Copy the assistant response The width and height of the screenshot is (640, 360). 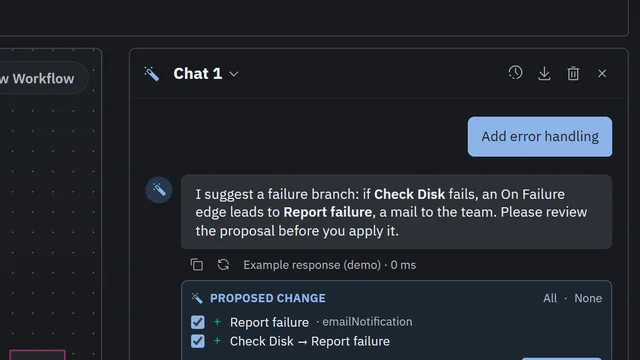click(x=197, y=265)
